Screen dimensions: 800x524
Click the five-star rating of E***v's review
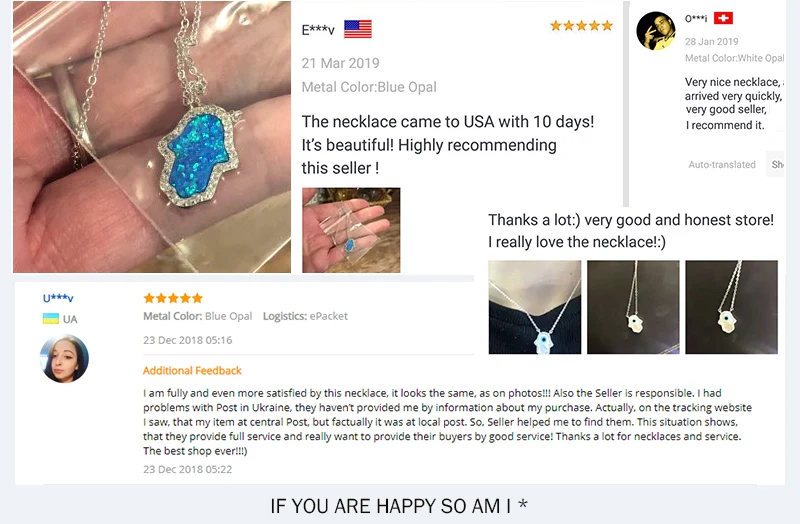click(581, 26)
